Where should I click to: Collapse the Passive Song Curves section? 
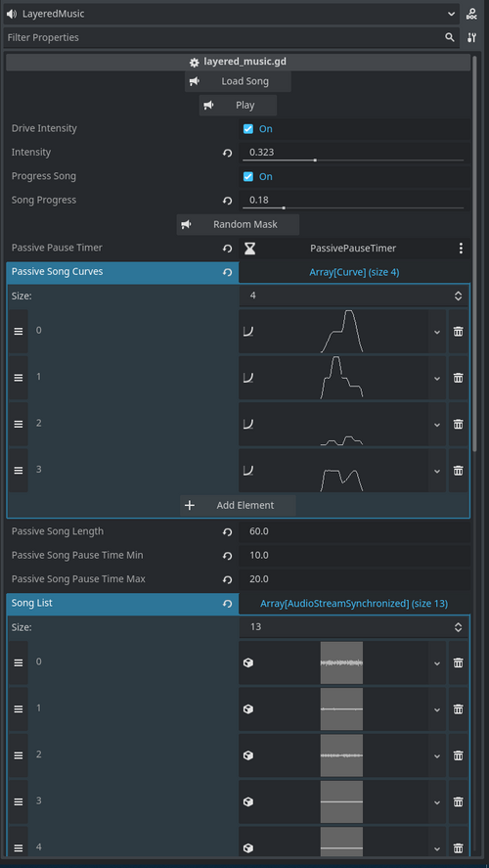click(122, 272)
